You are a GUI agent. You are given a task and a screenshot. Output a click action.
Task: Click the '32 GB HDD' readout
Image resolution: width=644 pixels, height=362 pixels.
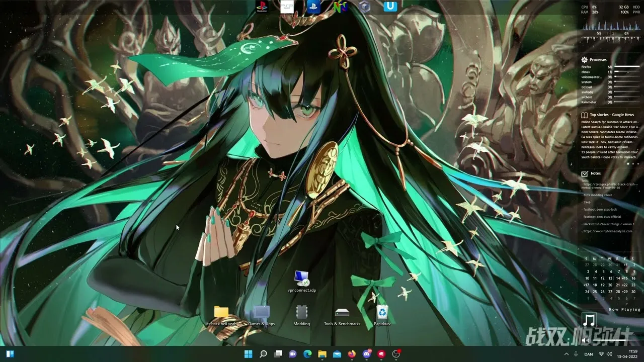(x=629, y=7)
